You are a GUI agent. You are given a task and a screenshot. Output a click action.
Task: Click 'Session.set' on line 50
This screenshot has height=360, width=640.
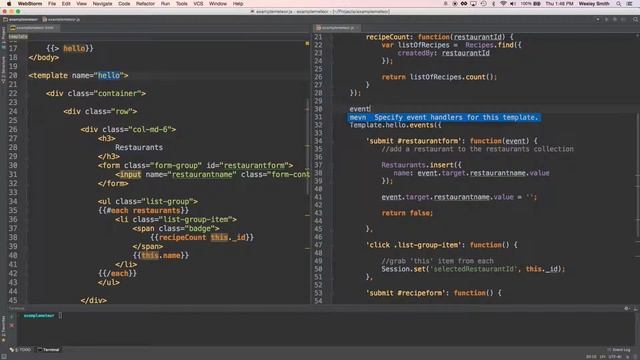(x=403, y=269)
